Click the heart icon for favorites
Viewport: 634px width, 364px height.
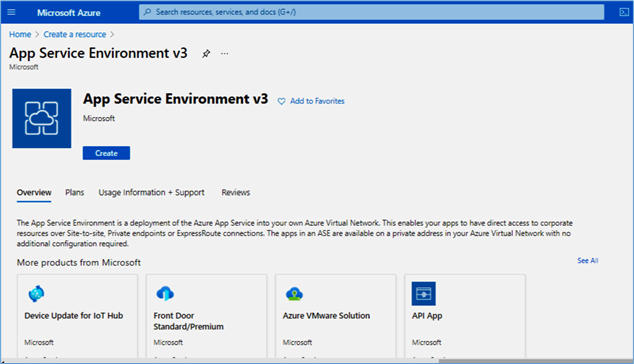[x=281, y=102]
